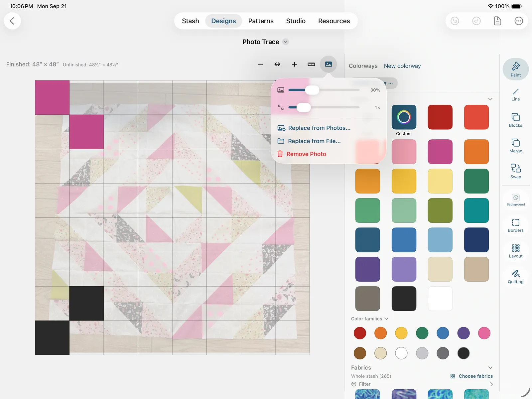
Task: Choose Replace from Photos…
Action: pos(314,128)
